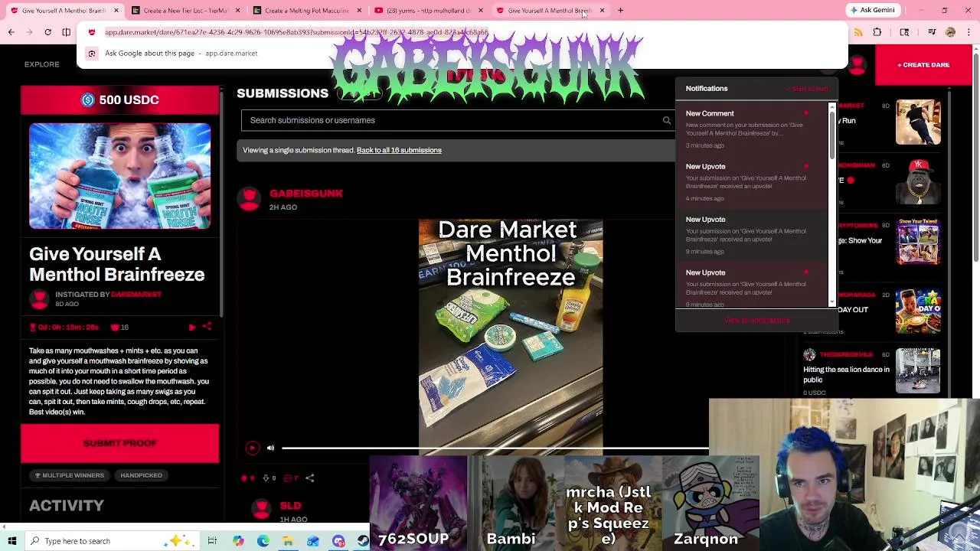Image resolution: width=980 pixels, height=551 pixels.
Task: Open Copilot from the taskbar
Action: [238, 541]
